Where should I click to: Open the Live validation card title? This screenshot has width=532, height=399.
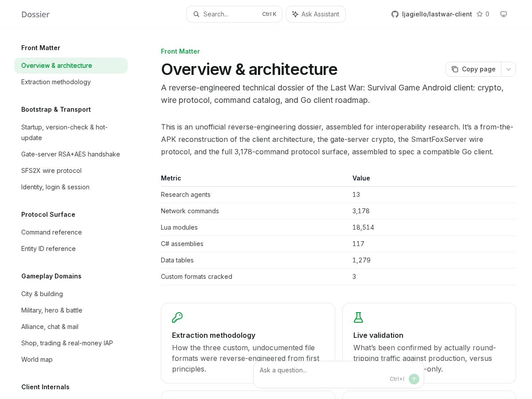click(378, 335)
